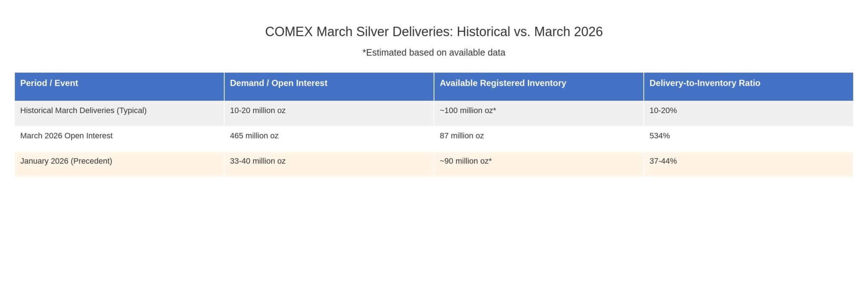Click the '~100 million oz*' inventory cell
The height and width of the screenshot is (289, 868).
tap(467, 110)
